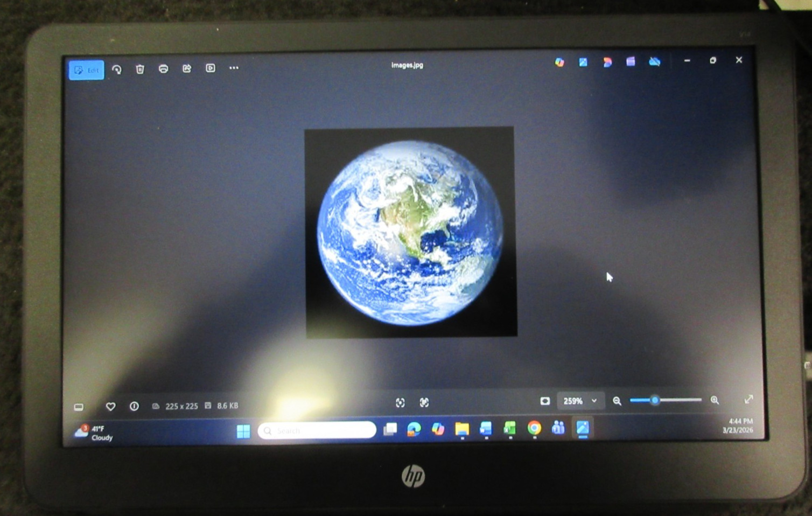Switch to Word on the taskbar

(486, 428)
